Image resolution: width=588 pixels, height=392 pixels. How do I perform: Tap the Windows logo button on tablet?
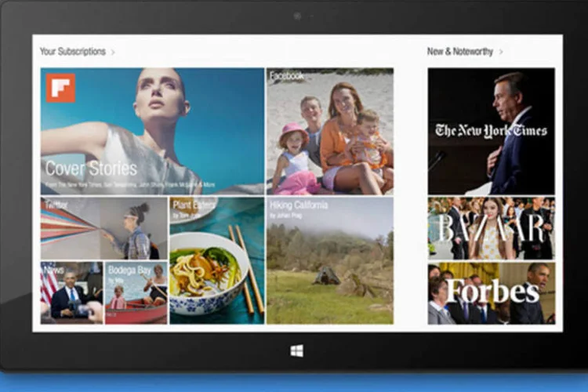pos(297,351)
